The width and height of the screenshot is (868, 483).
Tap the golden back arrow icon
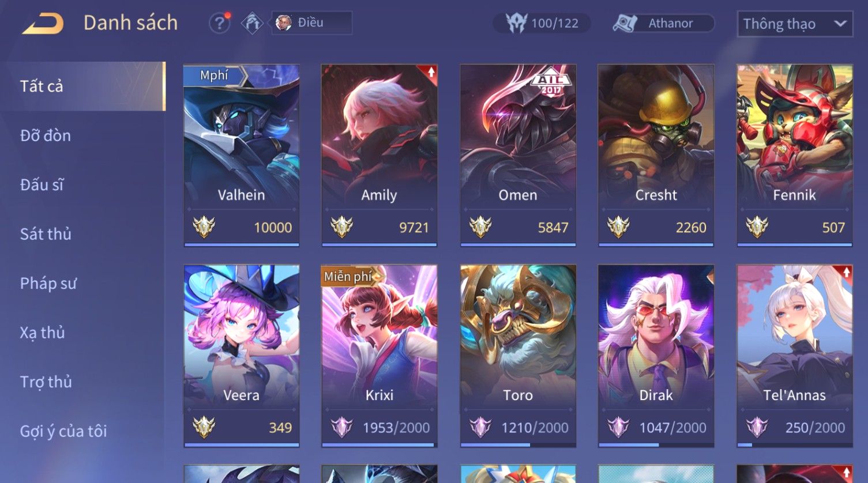pos(43,24)
